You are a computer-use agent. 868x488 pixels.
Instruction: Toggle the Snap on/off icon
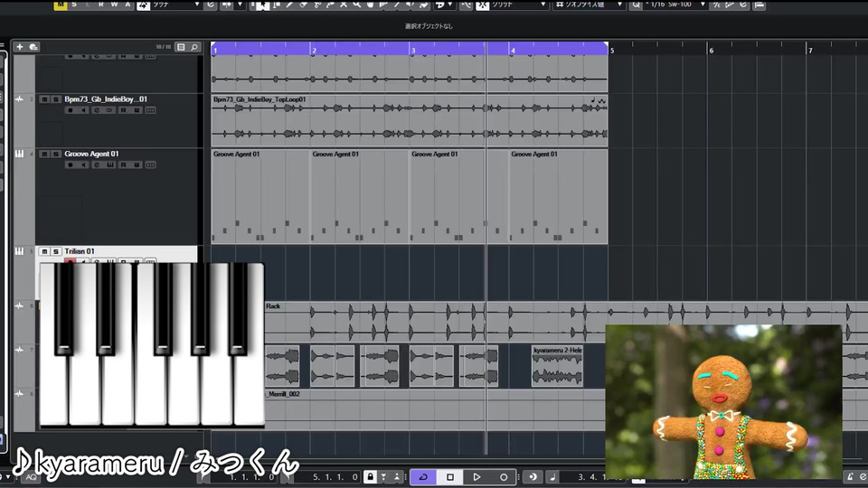point(482,5)
